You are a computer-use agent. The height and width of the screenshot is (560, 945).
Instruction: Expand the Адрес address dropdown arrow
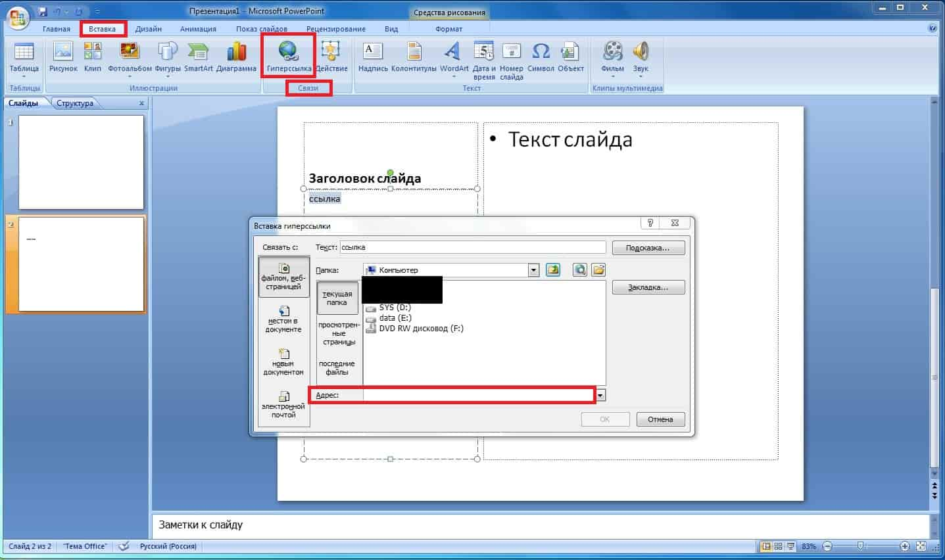pos(600,396)
